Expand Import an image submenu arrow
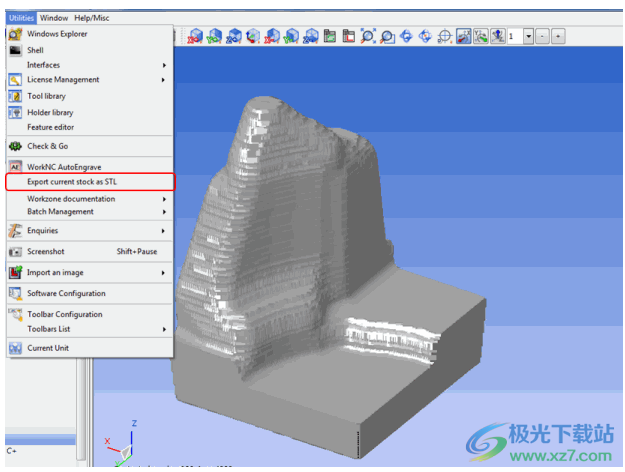 (163, 273)
